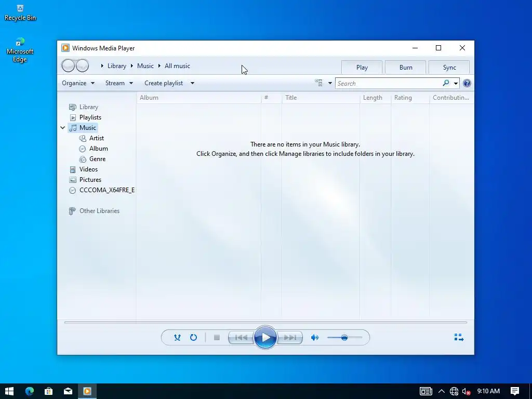Open the search options dropdown arrow
This screenshot has height=399, width=532.
(456, 83)
